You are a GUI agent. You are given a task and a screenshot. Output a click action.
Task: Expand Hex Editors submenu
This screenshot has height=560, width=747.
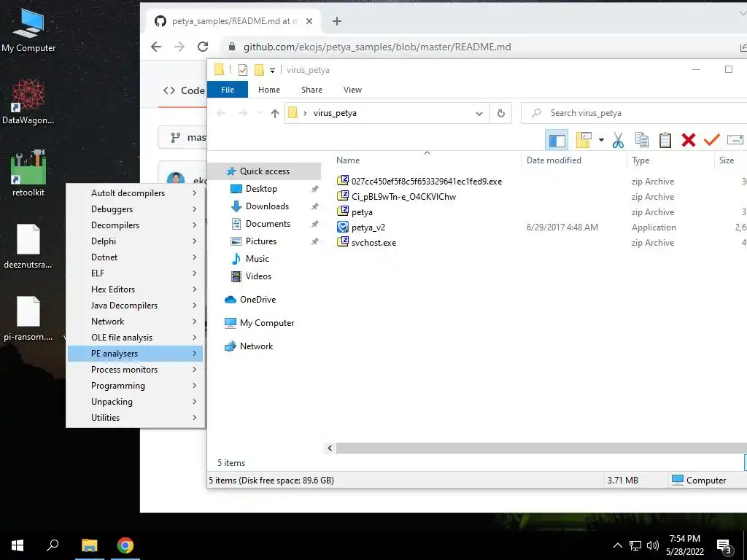pyautogui.click(x=135, y=289)
